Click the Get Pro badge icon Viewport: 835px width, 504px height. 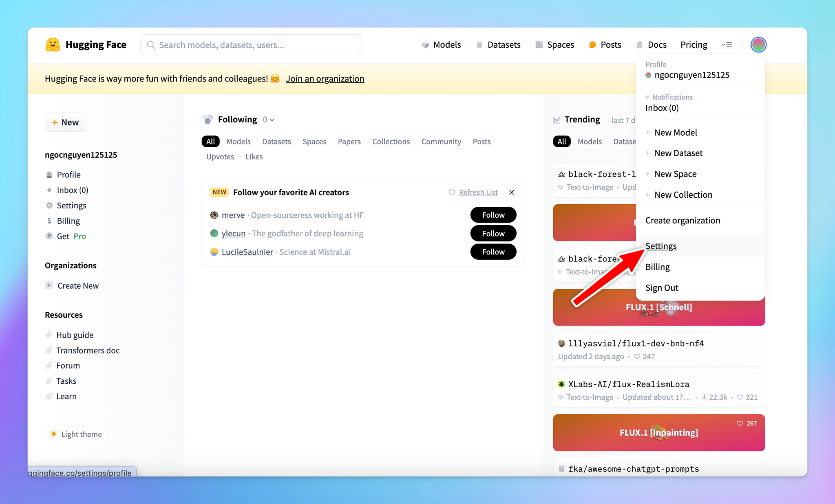(x=49, y=236)
